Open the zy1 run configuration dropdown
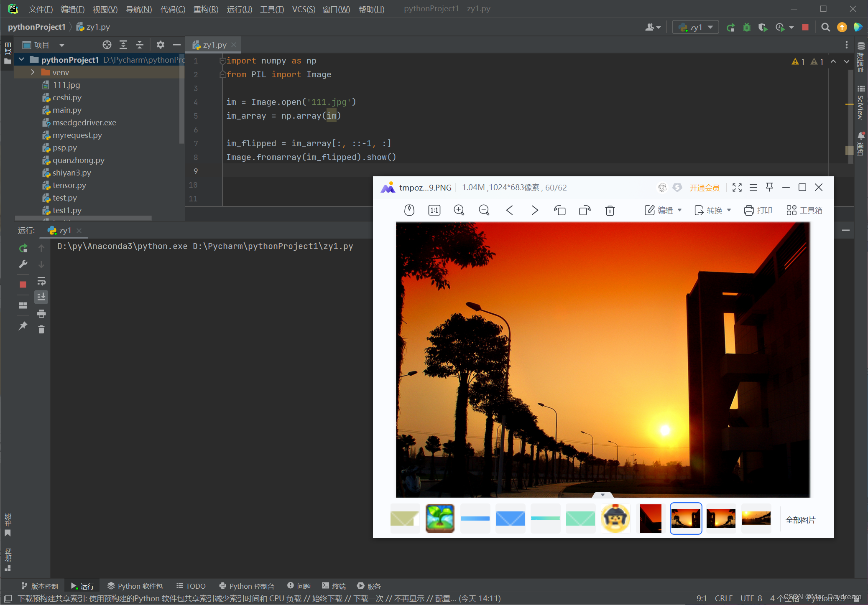This screenshot has width=868, height=605. tap(696, 27)
